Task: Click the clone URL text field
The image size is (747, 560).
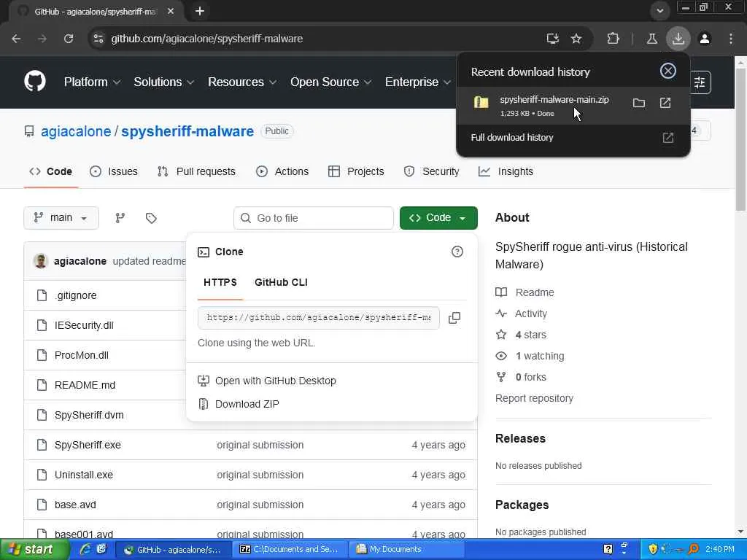Action: pyautogui.click(x=319, y=318)
